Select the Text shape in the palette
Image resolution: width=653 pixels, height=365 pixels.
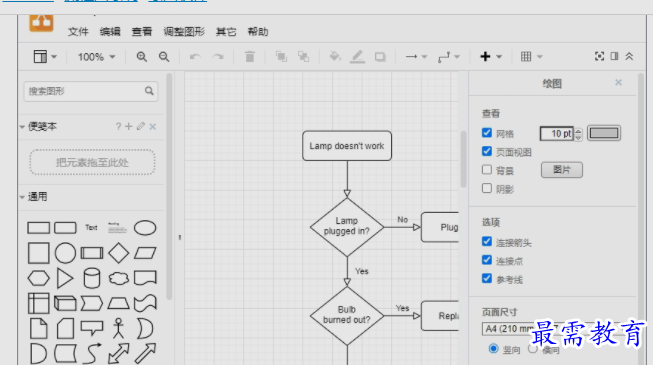click(x=91, y=228)
